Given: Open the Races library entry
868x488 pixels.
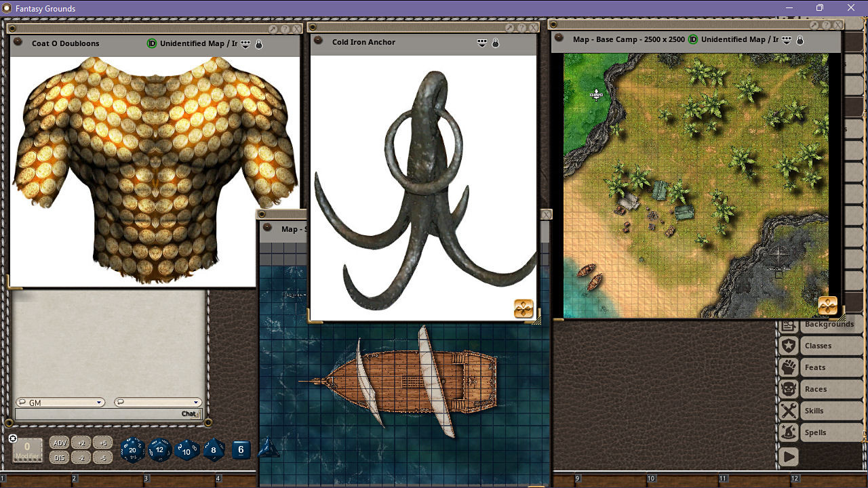Looking at the screenshot, I should click(x=789, y=388).
